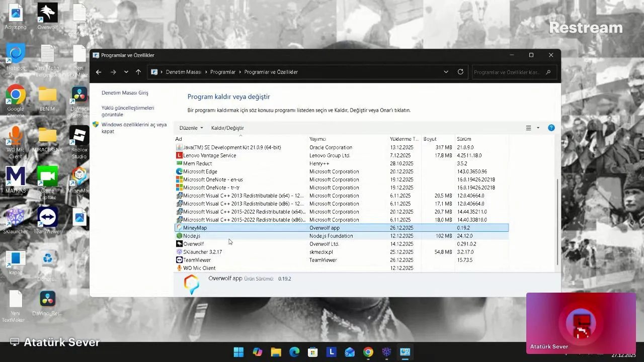Open Google Chrome desktop shortcut
Screen dimensions: 644x362
16,101
